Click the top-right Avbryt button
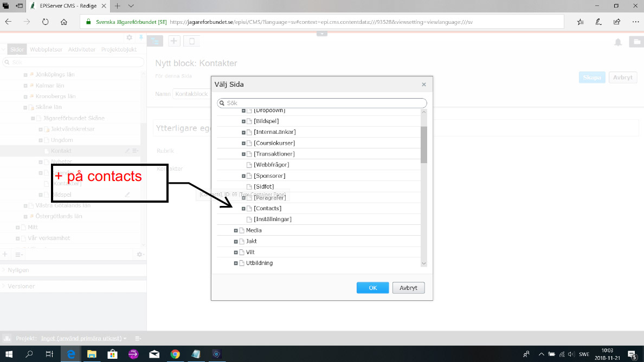This screenshot has width=644, height=362. point(623,77)
